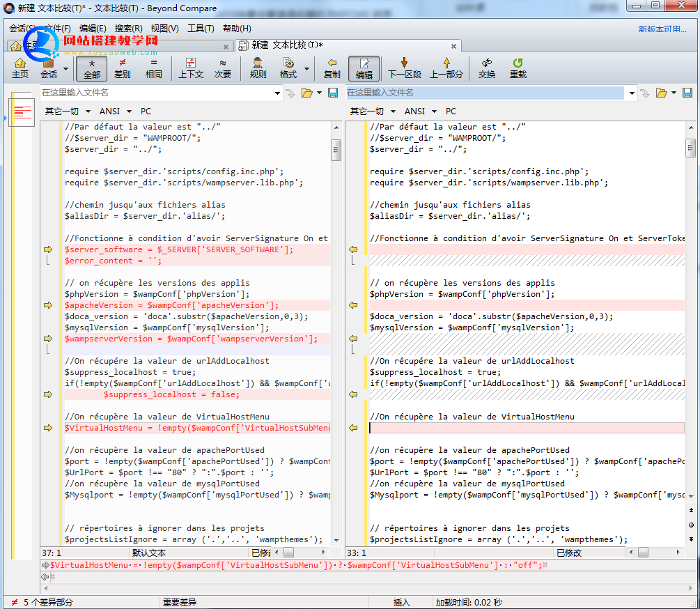Open the 工具(T) menu
Image resolution: width=700 pixels, height=609 pixels.
(x=201, y=29)
